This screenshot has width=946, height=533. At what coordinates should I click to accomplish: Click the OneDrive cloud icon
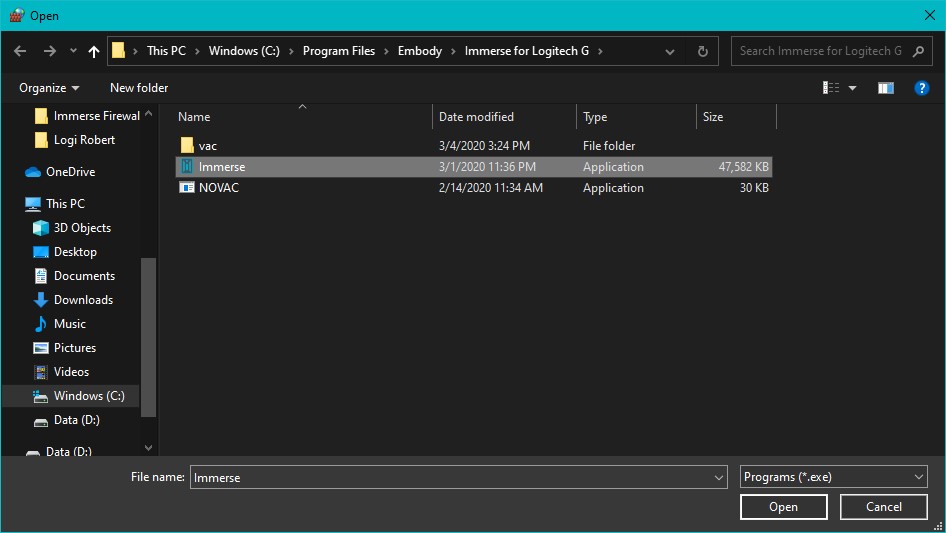pos(33,172)
